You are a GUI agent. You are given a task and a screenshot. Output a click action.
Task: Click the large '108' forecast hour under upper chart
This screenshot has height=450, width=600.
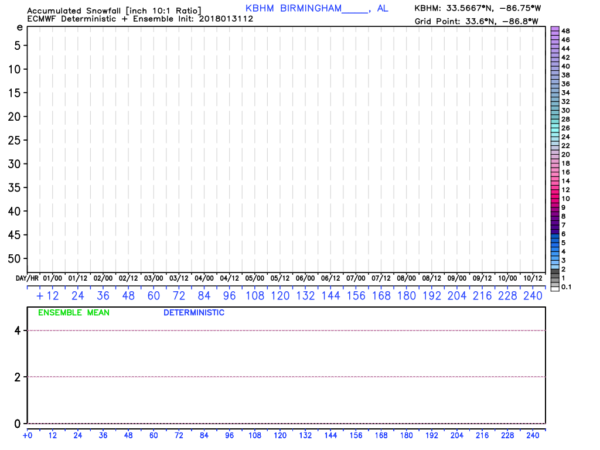coord(255,296)
